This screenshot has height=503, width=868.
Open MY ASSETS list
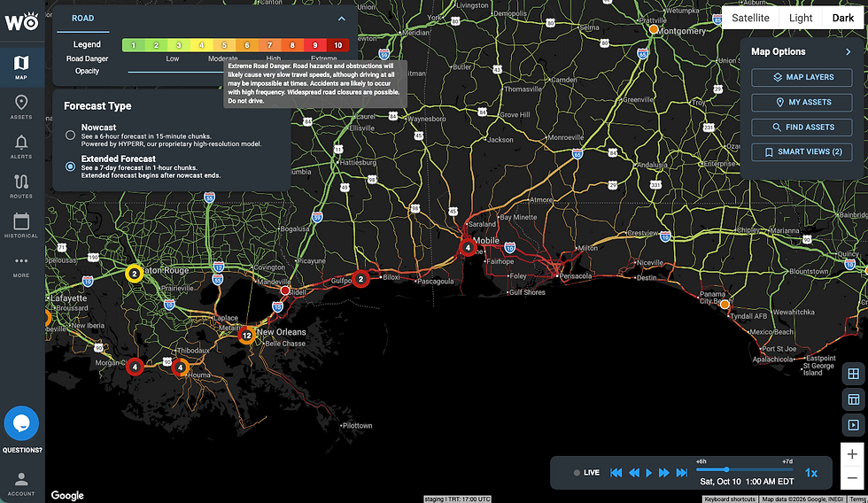click(x=802, y=103)
